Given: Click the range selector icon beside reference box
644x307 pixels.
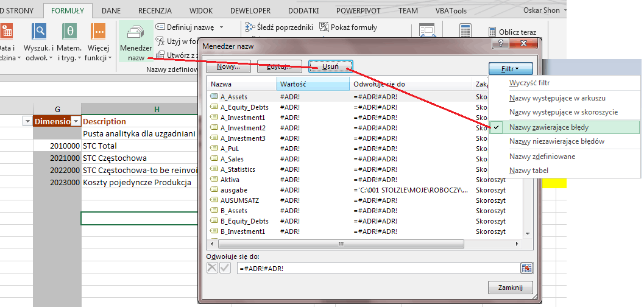Looking at the screenshot, I should 526,268.
